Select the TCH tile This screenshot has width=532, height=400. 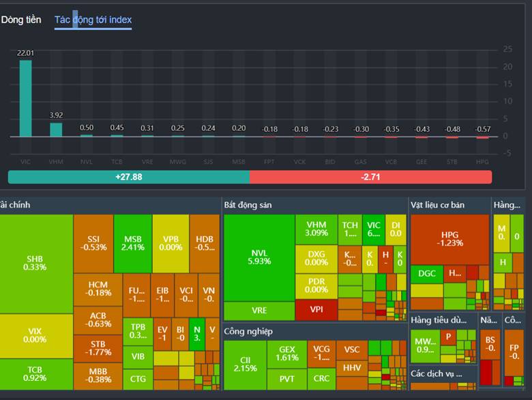pos(350,229)
